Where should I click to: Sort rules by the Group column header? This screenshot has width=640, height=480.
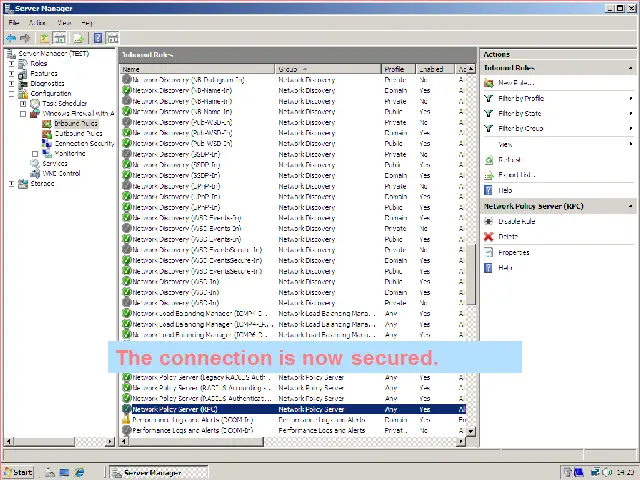[329, 69]
